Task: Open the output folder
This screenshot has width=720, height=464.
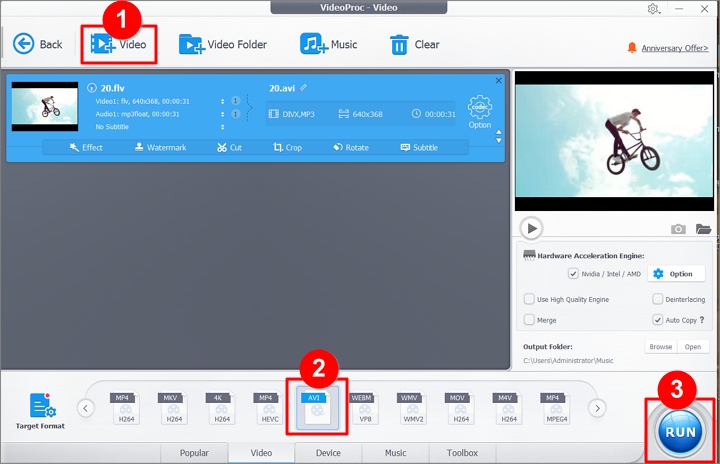Action: [692, 347]
